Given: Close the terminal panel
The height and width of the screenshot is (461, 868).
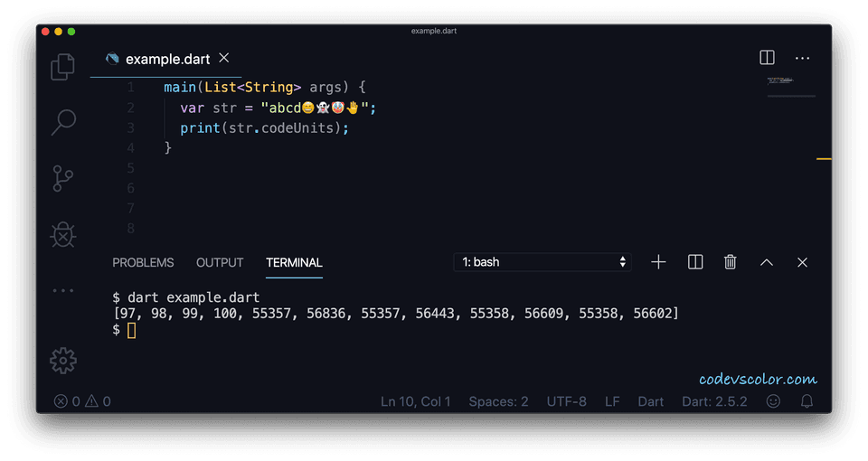Looking at the screenshot, I should click(802, 262).
